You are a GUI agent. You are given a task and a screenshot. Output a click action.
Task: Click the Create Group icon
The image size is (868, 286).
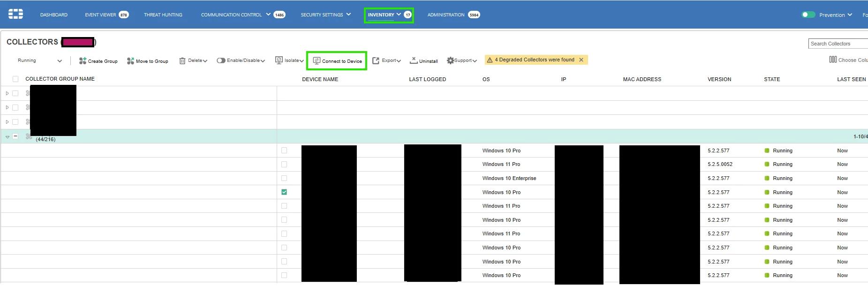(83, 61)
